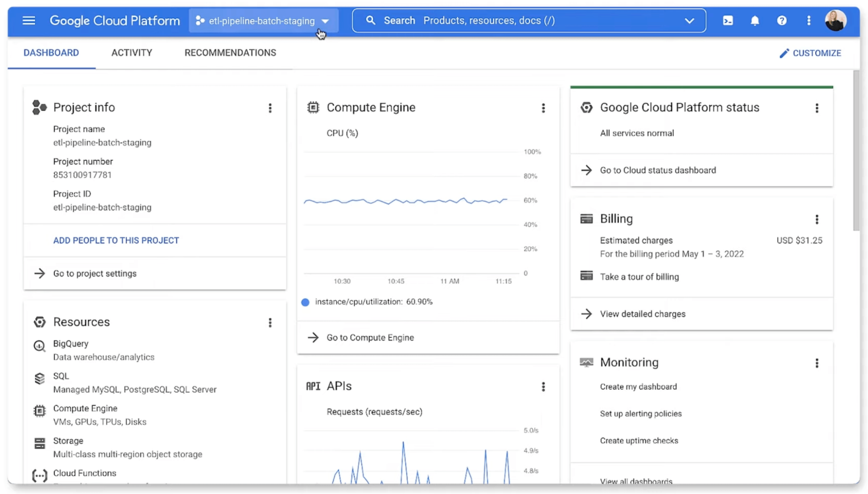Image resolution: width=868 pixels, height=494 pixels.
Task: Click the USD $31.25 estimated charges value
Action: [x=799, y=240]
